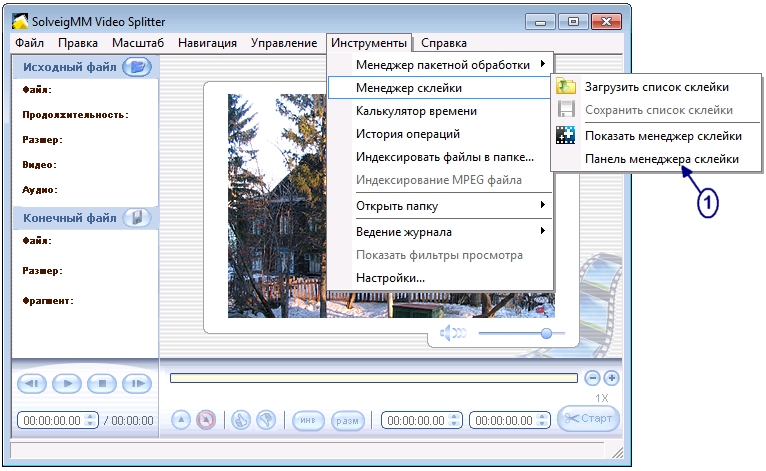
Task: Expand Ведение журнала submenu
Action: click(x=440, y=232)
